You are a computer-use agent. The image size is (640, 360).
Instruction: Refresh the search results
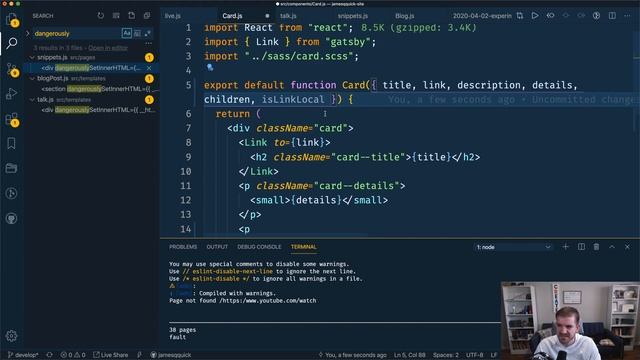[x=101, y=16]
